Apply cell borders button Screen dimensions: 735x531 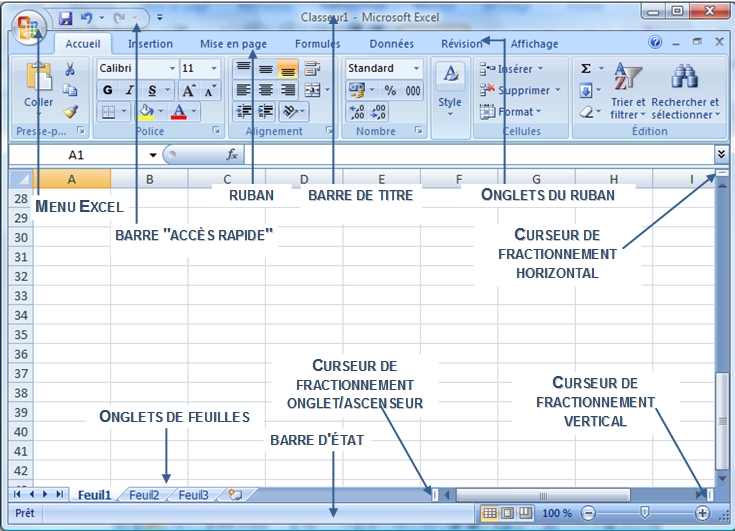tap(109, 112)
